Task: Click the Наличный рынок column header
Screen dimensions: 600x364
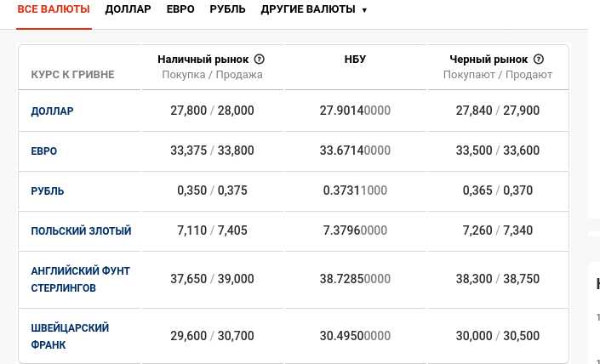Action: 203,60
